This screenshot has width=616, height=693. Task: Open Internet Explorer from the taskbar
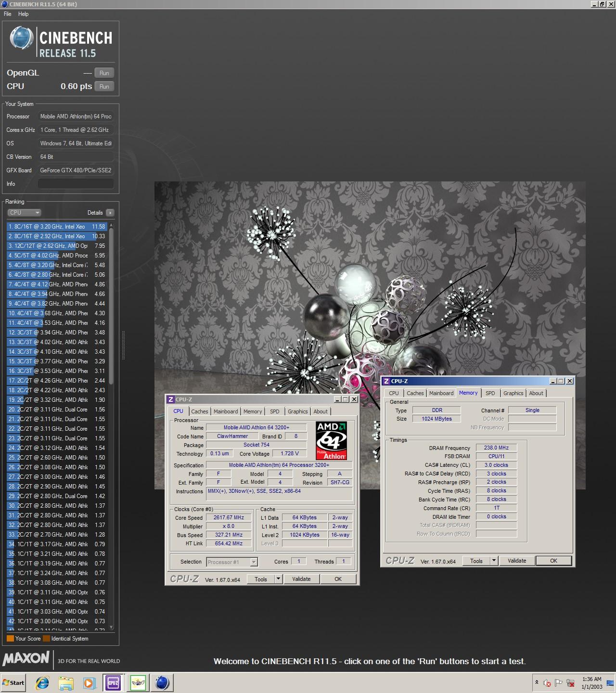click(42, 682)
